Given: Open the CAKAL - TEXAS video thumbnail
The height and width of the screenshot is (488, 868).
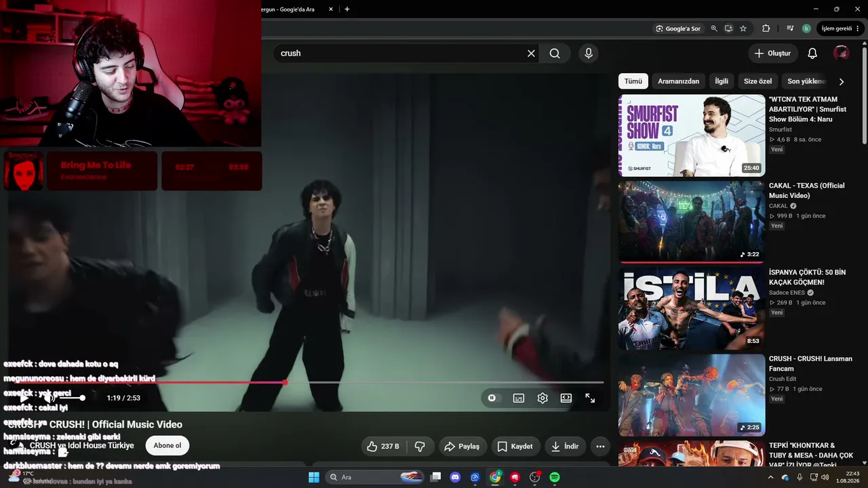Looking at the screenshot, I should (692, 222).
